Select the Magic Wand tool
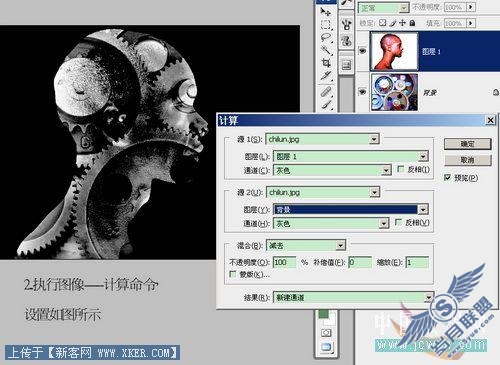Viewport: 500px width, 365px height. point(326,50)
